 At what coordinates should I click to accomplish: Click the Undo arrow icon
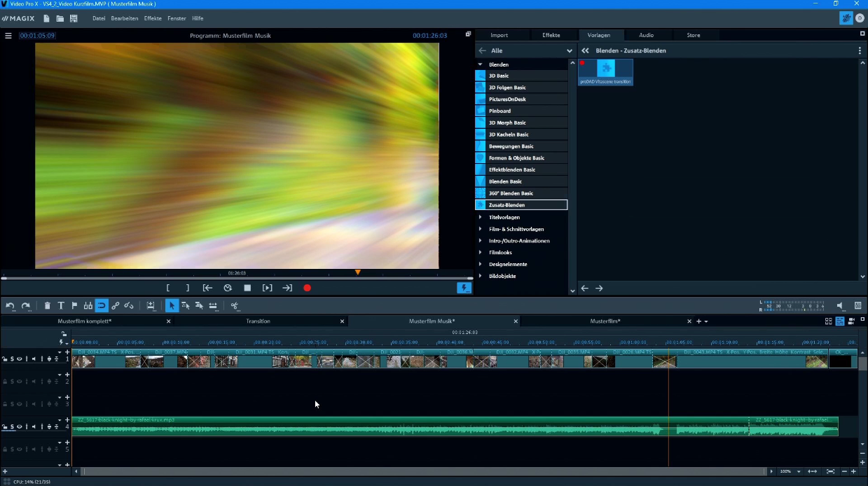pos(11,305)
